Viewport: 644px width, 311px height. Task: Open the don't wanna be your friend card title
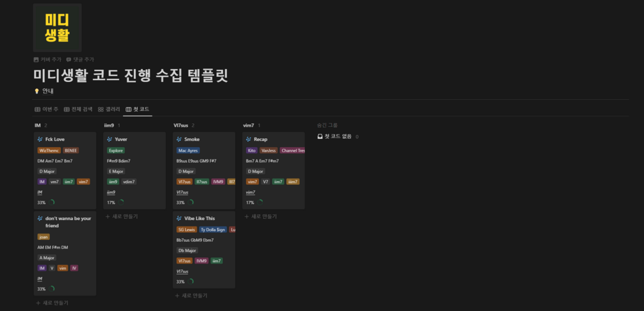tap(68, 222)
